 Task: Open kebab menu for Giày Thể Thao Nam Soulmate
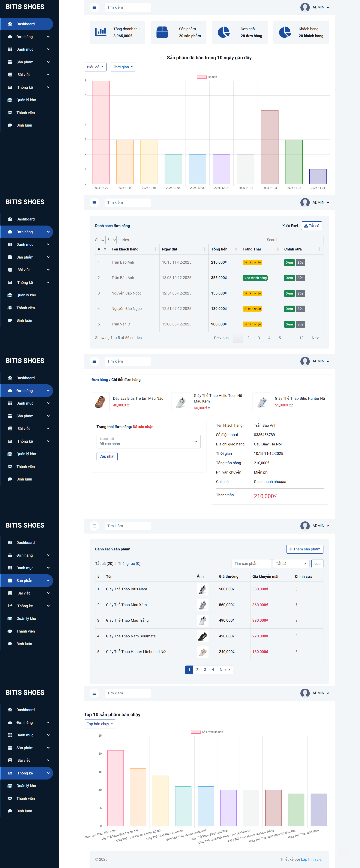(297, 636)
